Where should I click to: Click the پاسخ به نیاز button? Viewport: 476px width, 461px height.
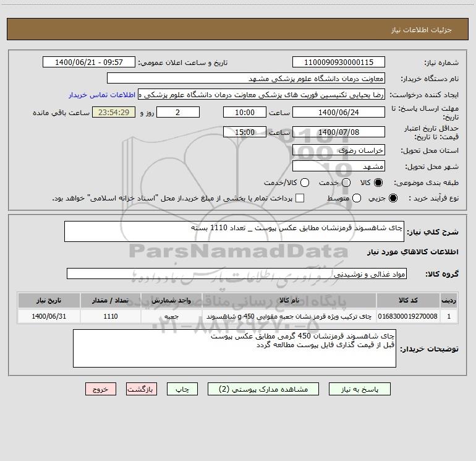[359, 389]
